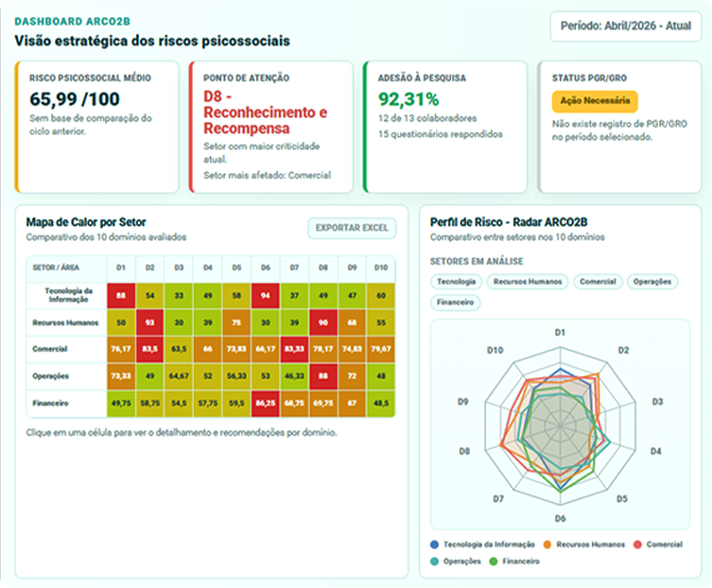Viewport: 712px width, 588px height.
Task: Toggle the Operações sector chip
Action: pyautogui.click(x=652, y=282)
